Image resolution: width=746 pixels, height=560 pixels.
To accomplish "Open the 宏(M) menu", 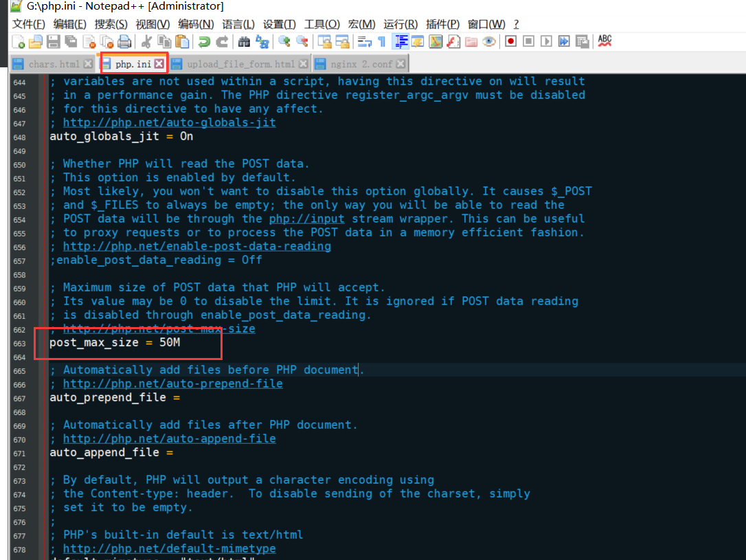I will point(361,24).
